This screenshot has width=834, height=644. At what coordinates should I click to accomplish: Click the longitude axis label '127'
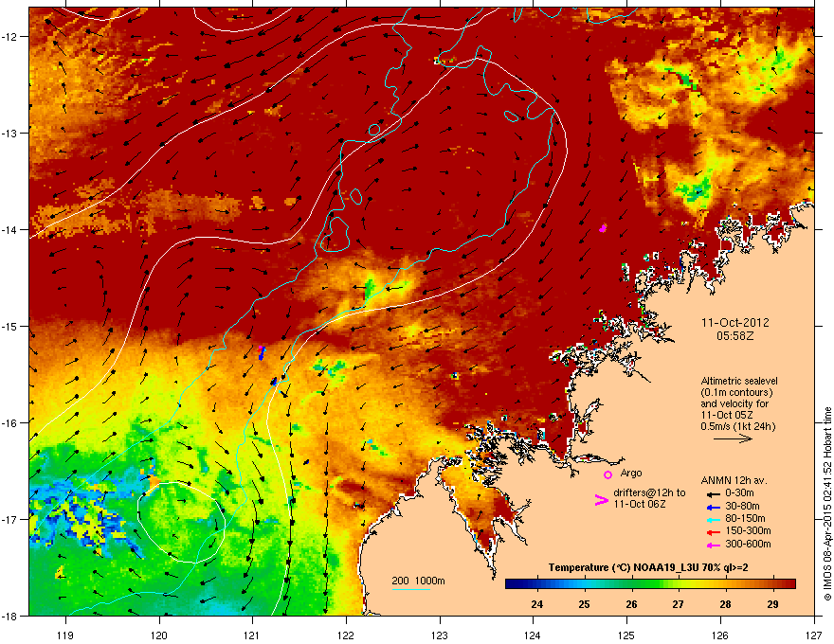[x=814, y=635]
